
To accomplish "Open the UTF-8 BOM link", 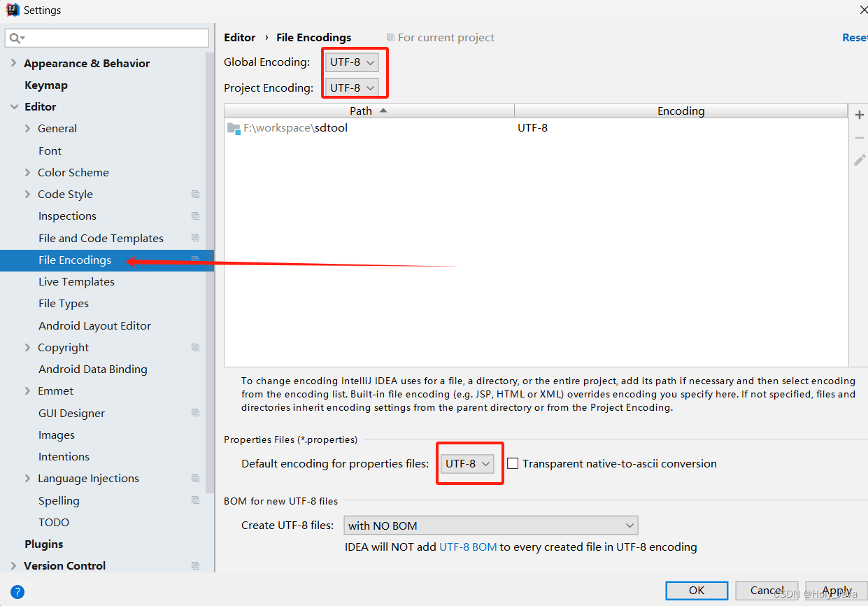I will (x=468, y=547).
